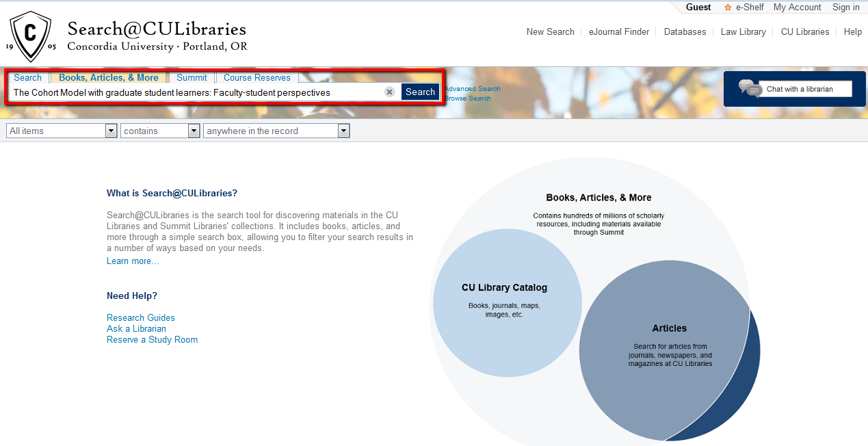Follow the Learn more... link

coord(133,261)
